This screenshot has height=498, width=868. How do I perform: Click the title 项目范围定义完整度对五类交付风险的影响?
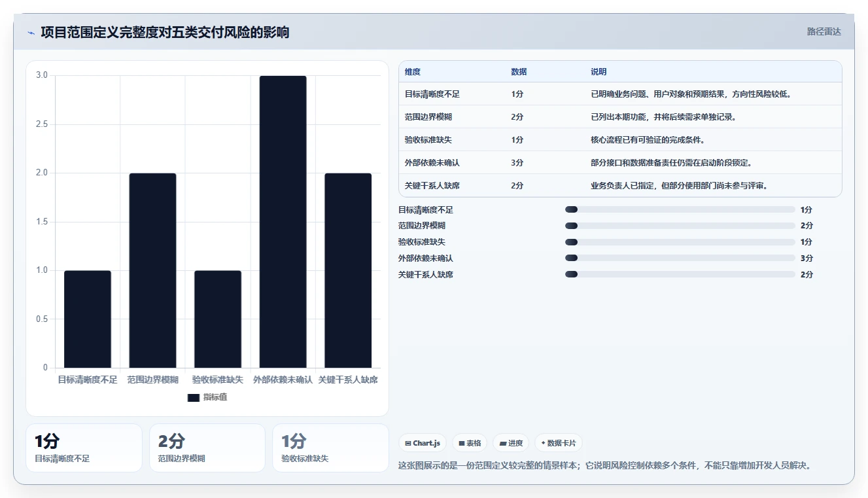165,32
